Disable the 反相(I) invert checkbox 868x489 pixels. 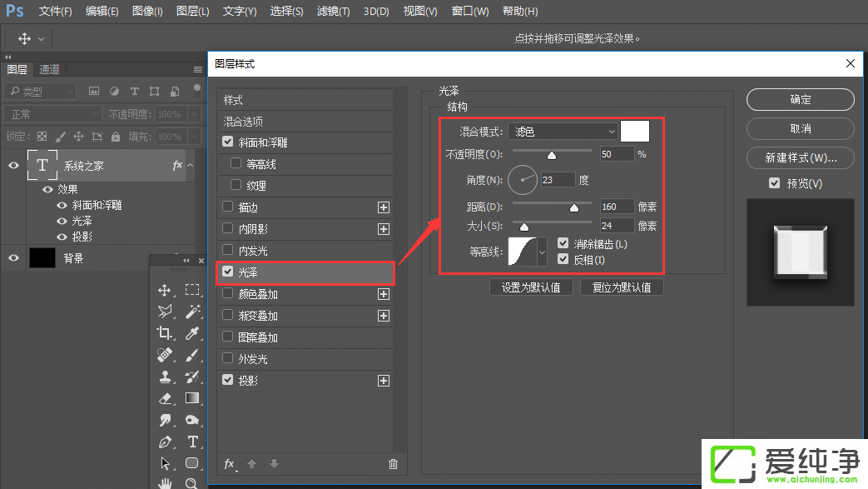tap(563, 260)
